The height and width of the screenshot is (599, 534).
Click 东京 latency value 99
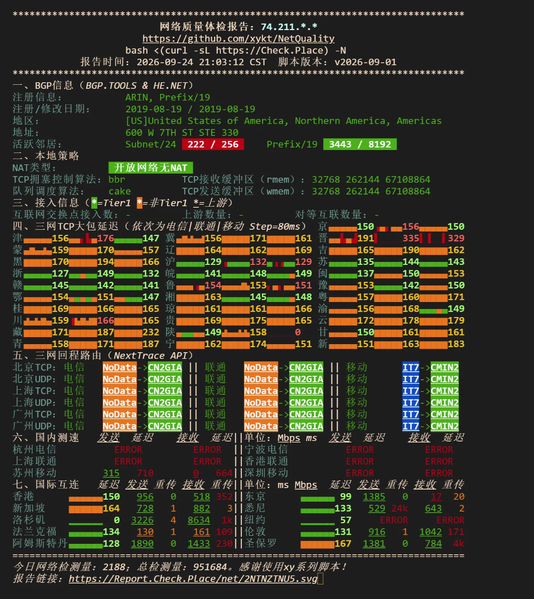pyautogui.click(x=346, y=497)
